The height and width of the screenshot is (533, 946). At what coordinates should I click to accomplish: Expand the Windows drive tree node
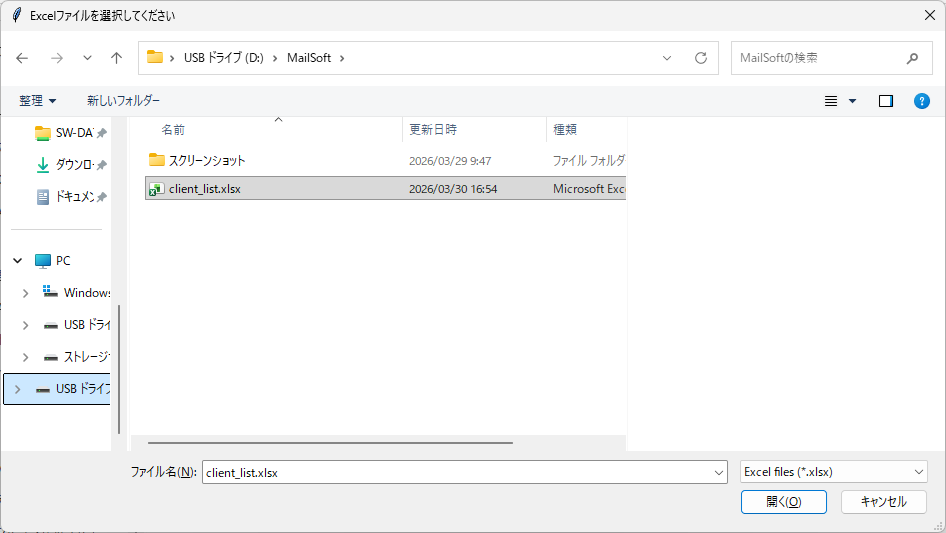tap(26, 293)
